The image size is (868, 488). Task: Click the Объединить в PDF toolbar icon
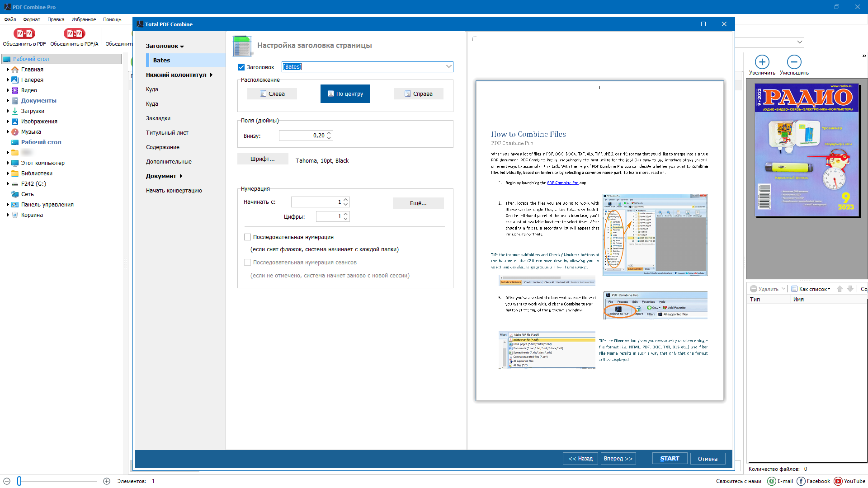[24, 34]
